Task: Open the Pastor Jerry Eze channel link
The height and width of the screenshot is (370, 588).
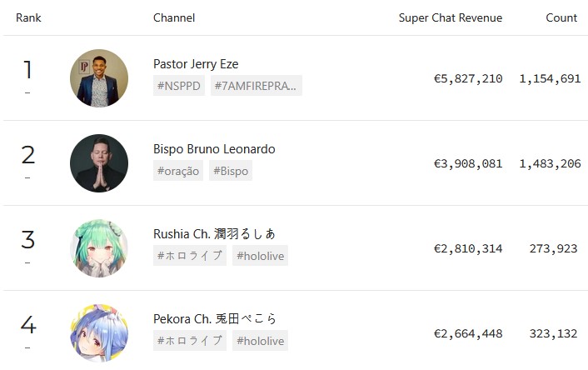Action: coord(196,64)
